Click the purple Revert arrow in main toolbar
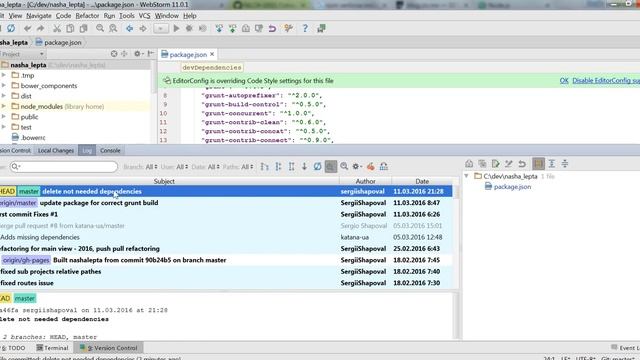Viewport: 640px width, 360px height. pos(272,29)
